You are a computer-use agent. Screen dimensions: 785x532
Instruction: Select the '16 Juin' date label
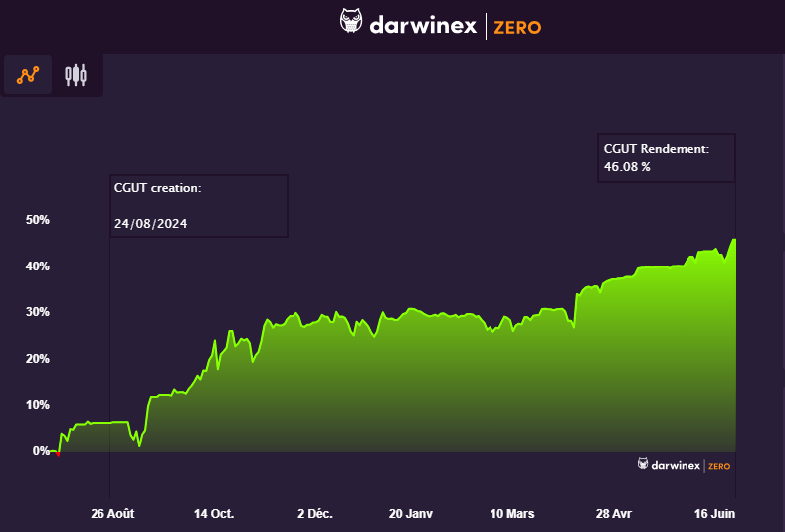click(714, 514)
